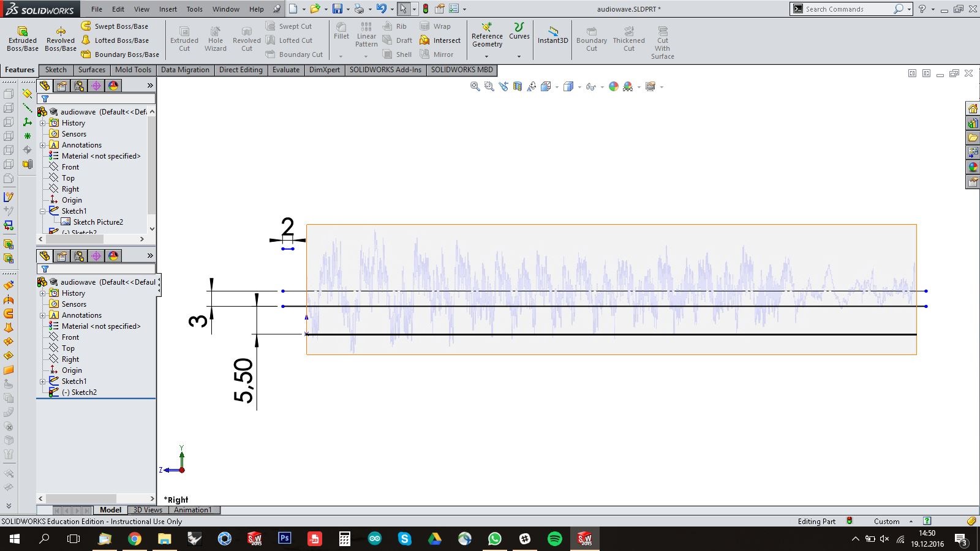This screenshot has height=551, width=980.
Task: Click the Intersect tool
Action: [440, 40]
